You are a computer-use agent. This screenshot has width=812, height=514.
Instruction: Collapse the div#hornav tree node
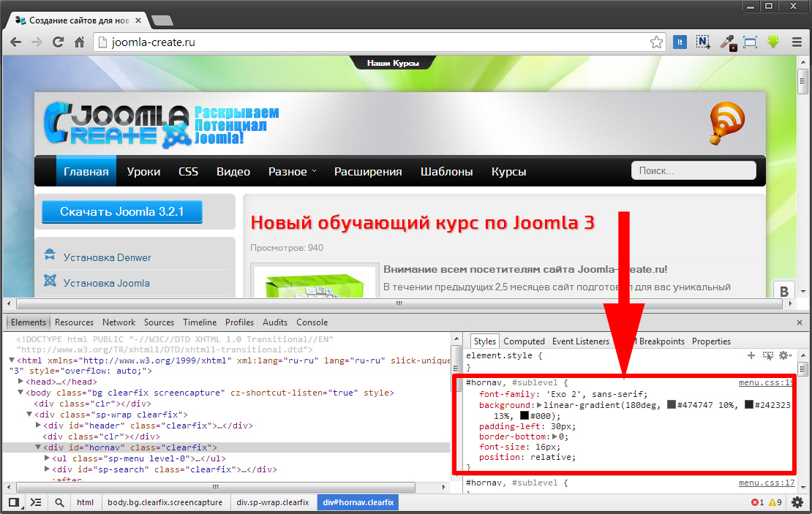coord(39,447)
